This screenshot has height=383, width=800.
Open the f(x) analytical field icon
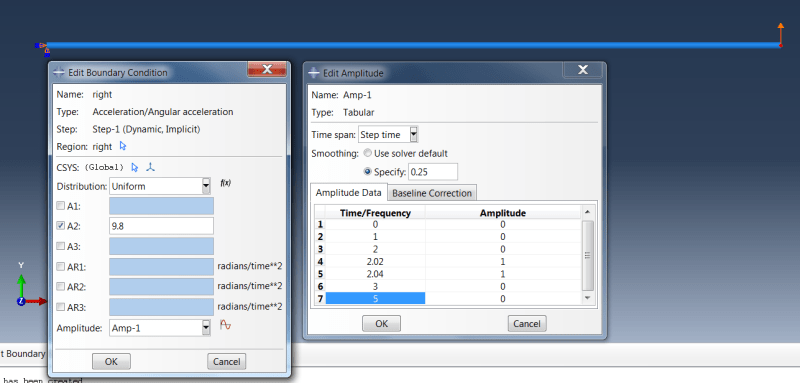click(225, 183)
